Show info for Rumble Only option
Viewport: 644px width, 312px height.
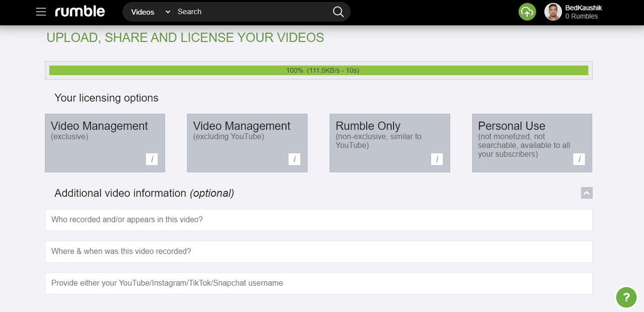[x=437, y=159]
